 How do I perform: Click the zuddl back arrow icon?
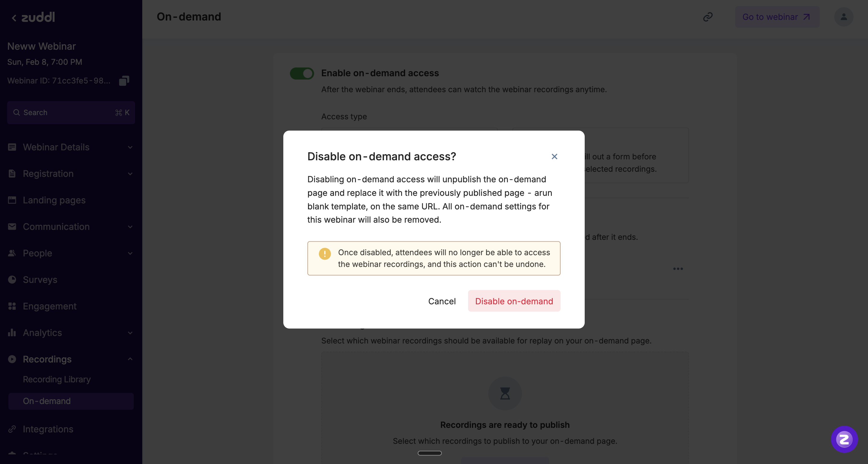(x=14, y=17)
